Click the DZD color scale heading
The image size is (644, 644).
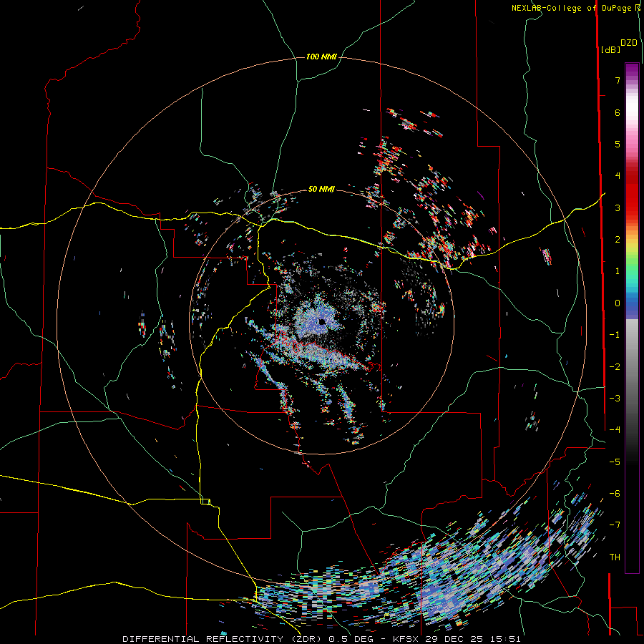pos(629,43)
